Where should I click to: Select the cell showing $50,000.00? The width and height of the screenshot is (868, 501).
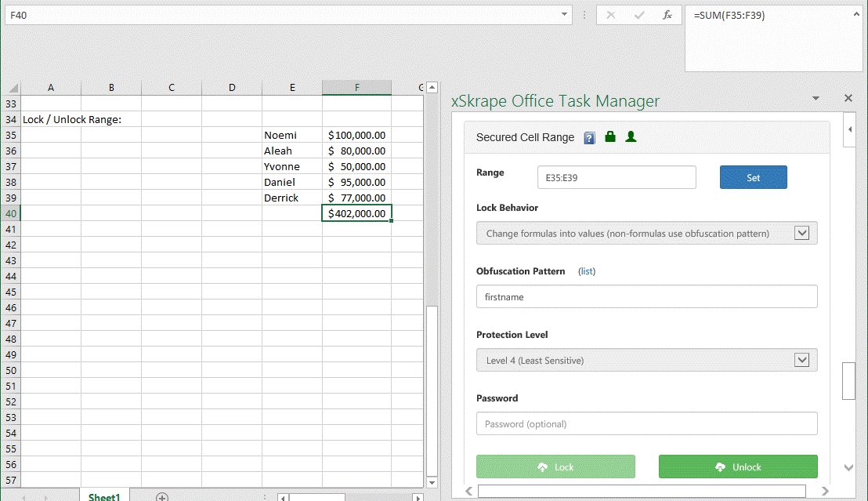pos(356,166)
